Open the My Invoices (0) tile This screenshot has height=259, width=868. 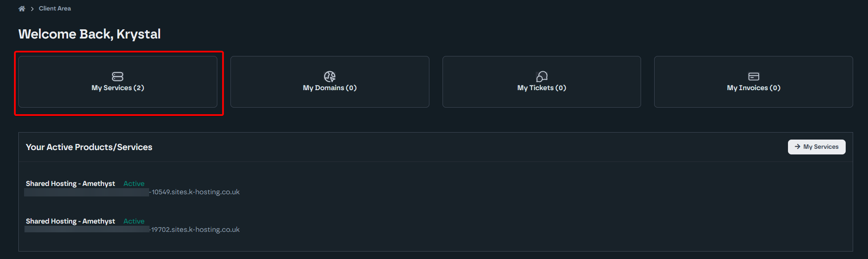tap(753, 82)
